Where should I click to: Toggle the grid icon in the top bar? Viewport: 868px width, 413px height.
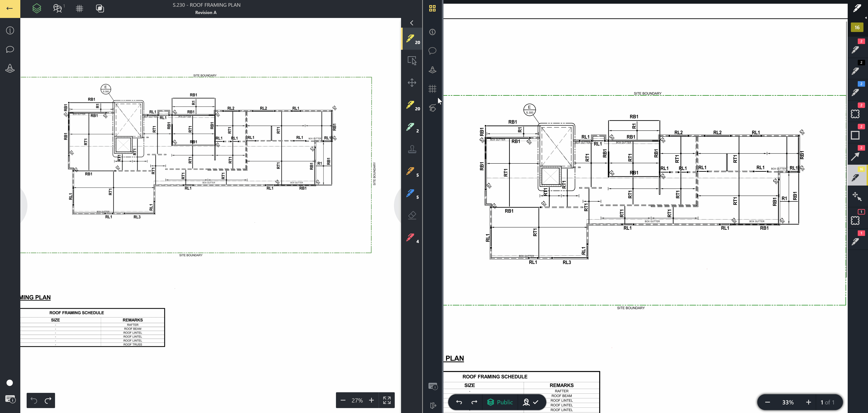click(x=80, y=8)
